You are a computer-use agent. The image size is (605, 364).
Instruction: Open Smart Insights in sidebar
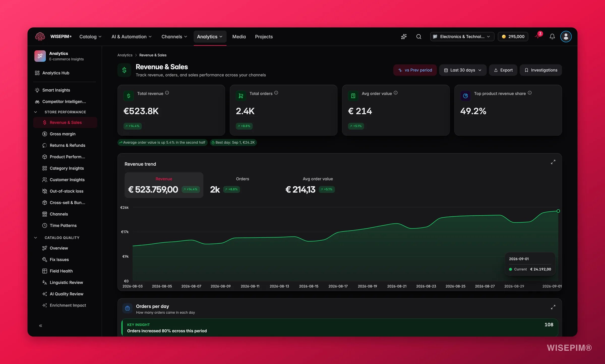(x=65, y=90)
